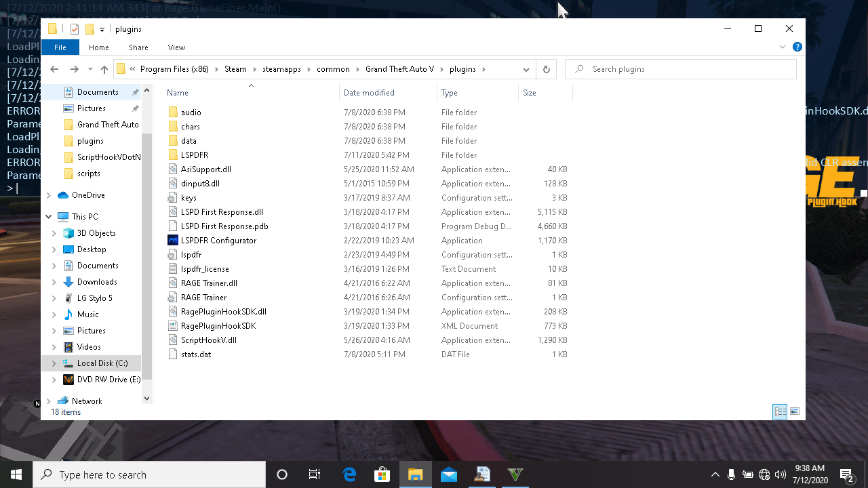The width and height of the screenshot is (868, 488).
Task: Switch to the View ribbon tab
Action: pos(176,47)
